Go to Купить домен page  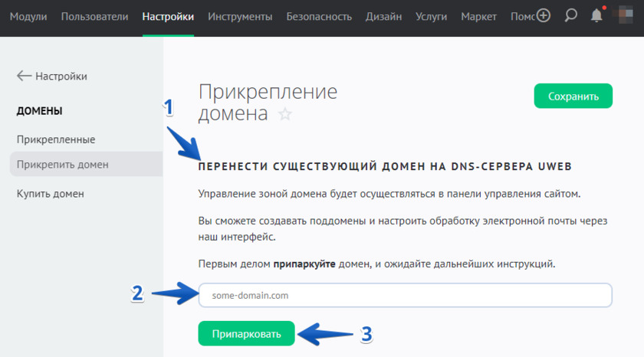pyautogui.click(x=51, y=194)
